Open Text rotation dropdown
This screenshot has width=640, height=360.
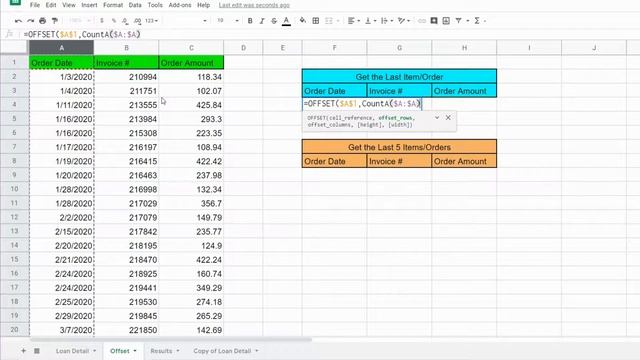click(x=403, y=20)
